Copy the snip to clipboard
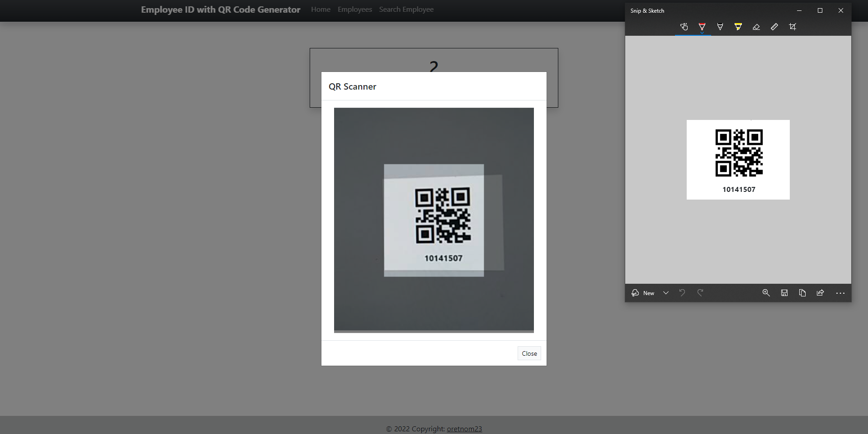This screenshot has height=434, width=868. coord(802,293)
